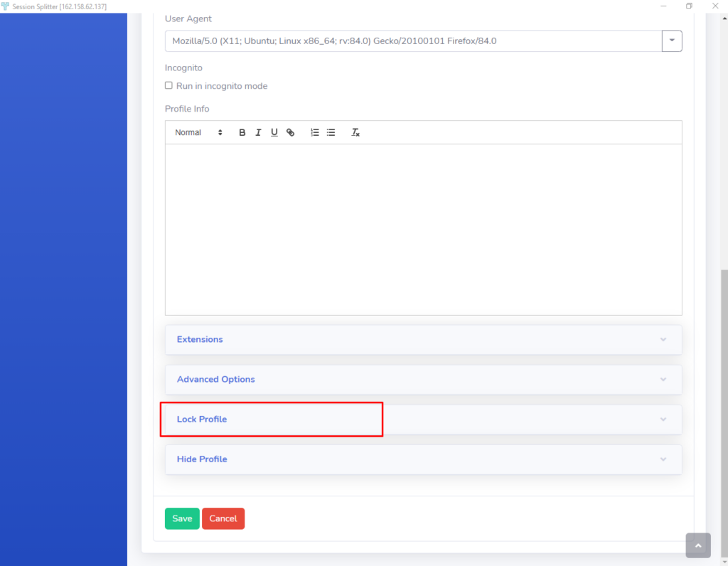The image size is (728, 566).
Task: Expand the Extensions section
Action: pyautogui.click(x=424, y=339)
